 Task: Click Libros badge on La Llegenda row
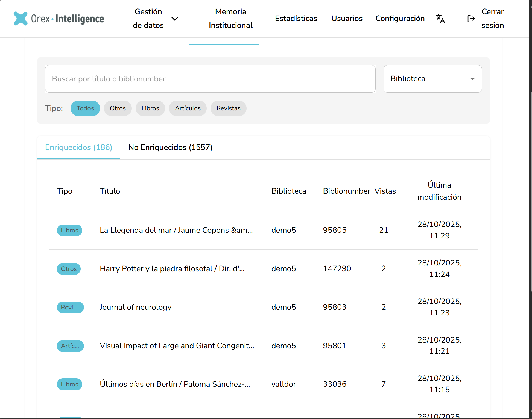pos(69,230)
